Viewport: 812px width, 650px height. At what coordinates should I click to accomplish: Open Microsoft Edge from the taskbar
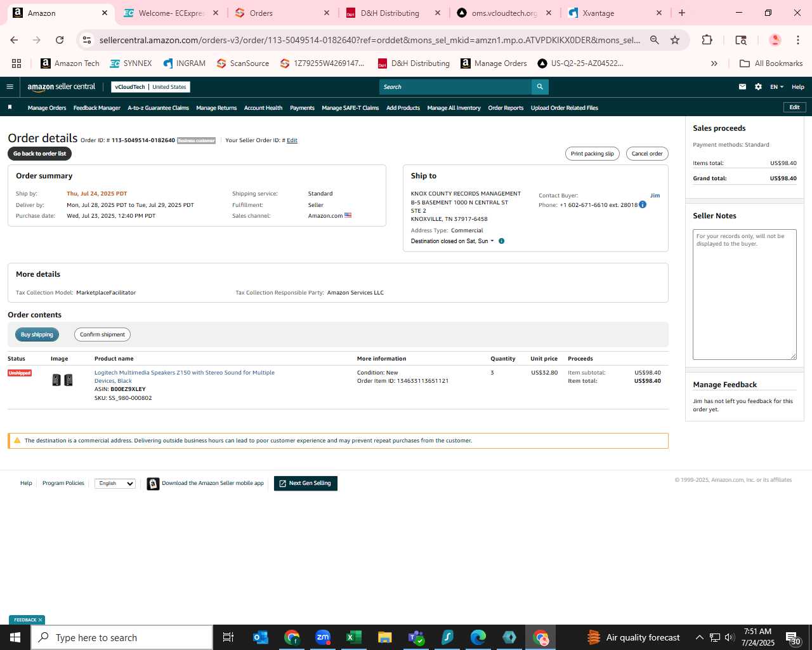(x=478, y=637)
